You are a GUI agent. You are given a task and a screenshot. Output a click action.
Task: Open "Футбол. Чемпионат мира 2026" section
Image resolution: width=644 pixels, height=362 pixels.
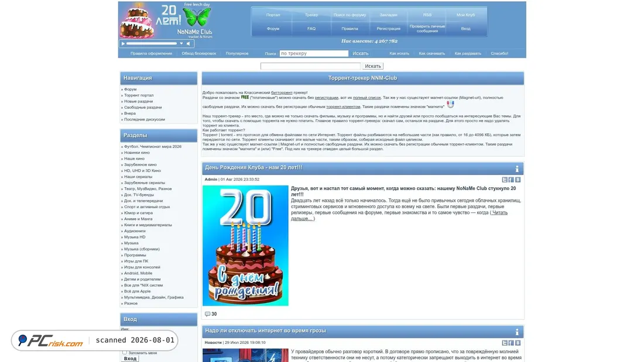(x=153, y=147)
